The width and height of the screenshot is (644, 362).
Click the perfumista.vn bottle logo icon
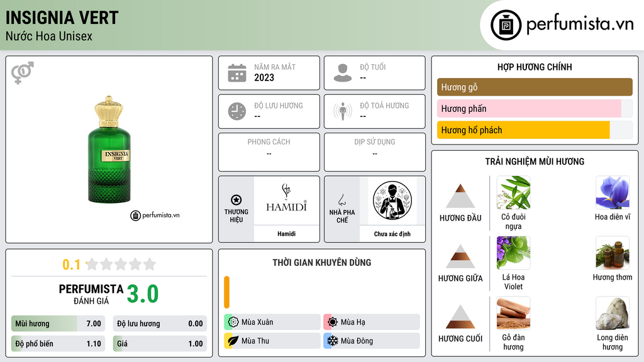pos(506,25)
